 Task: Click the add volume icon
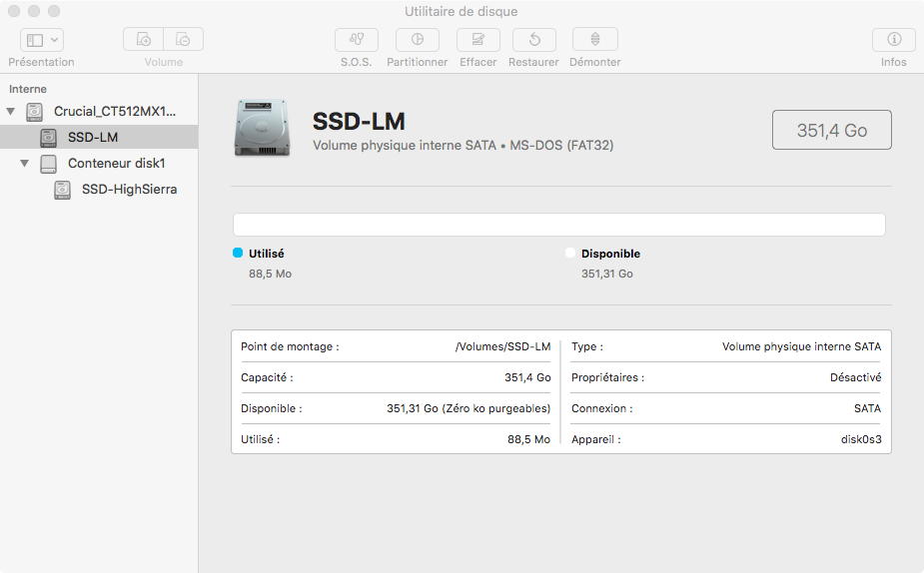144,40
